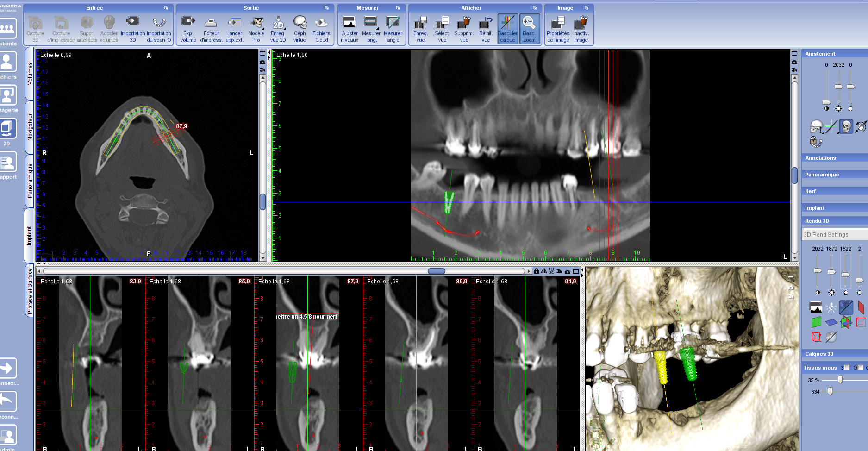868x451 pixels.
Task: Switch to the Panoramique vertical tab
Action: pos(30,181)
